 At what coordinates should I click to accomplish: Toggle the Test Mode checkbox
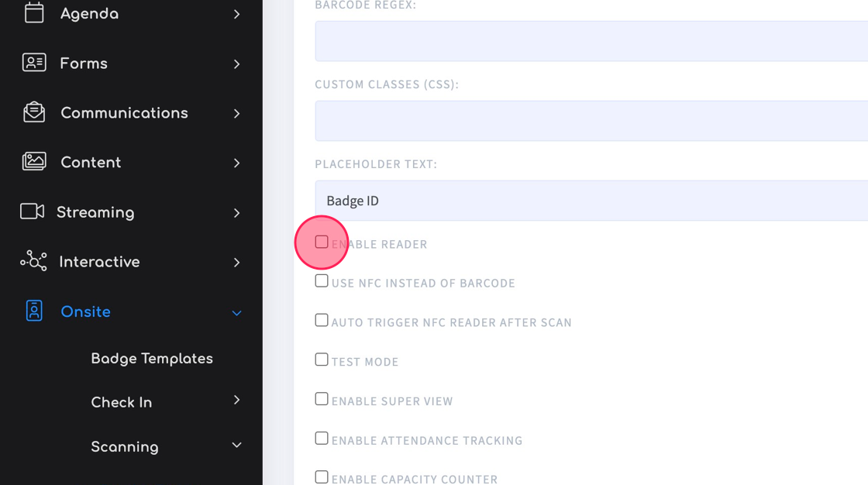[322, 359]
